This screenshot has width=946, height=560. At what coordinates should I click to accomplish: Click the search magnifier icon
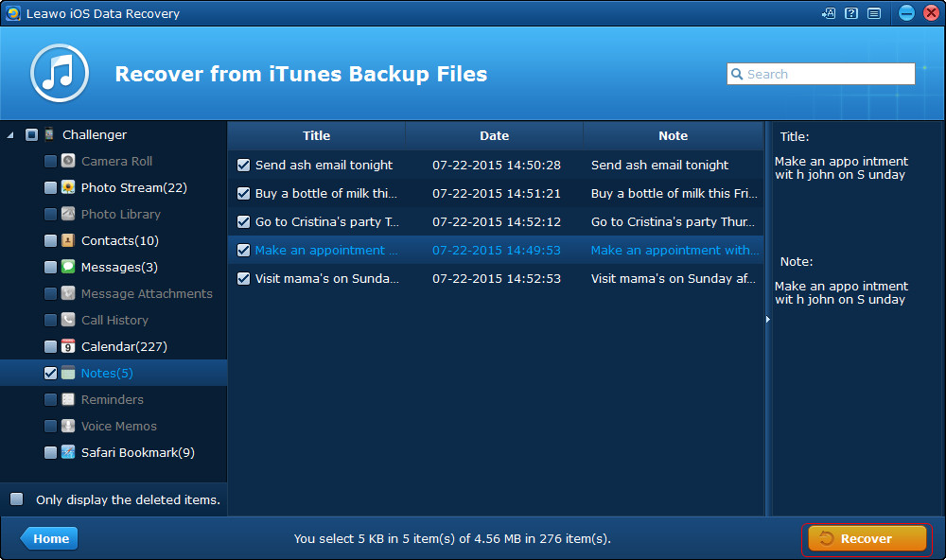(x=737, y=74)
